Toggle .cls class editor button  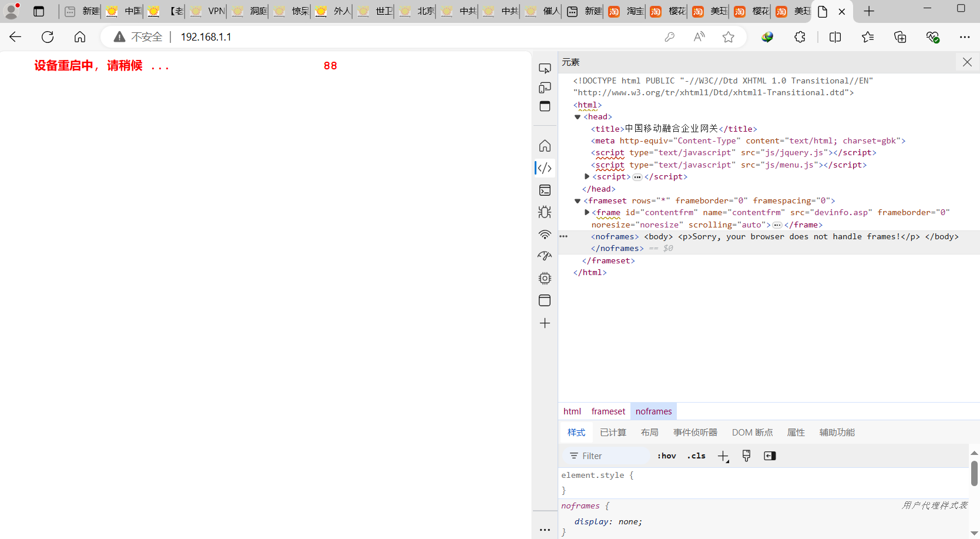(696, 456)
